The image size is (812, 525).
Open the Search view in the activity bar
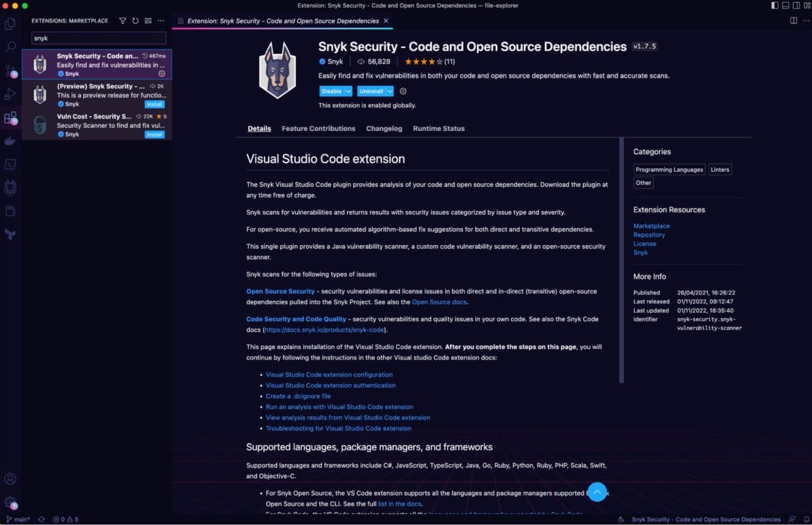(x=9, y=47)
